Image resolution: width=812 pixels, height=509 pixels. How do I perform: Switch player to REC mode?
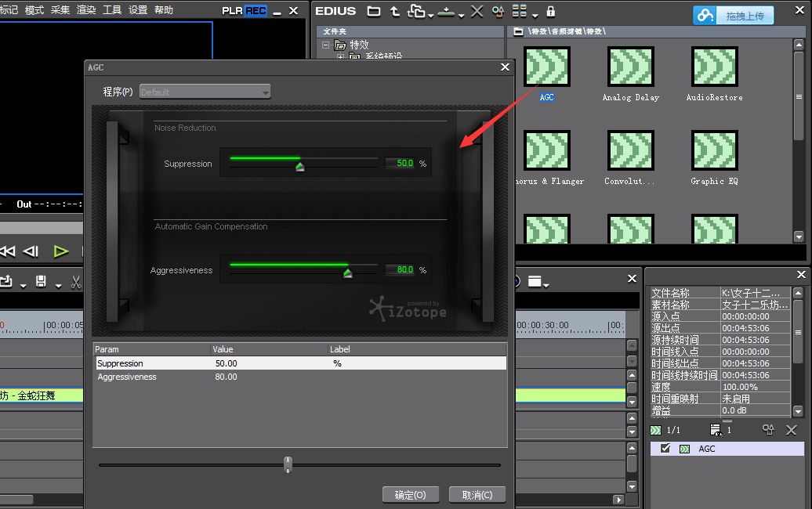(x=256, y=10)
